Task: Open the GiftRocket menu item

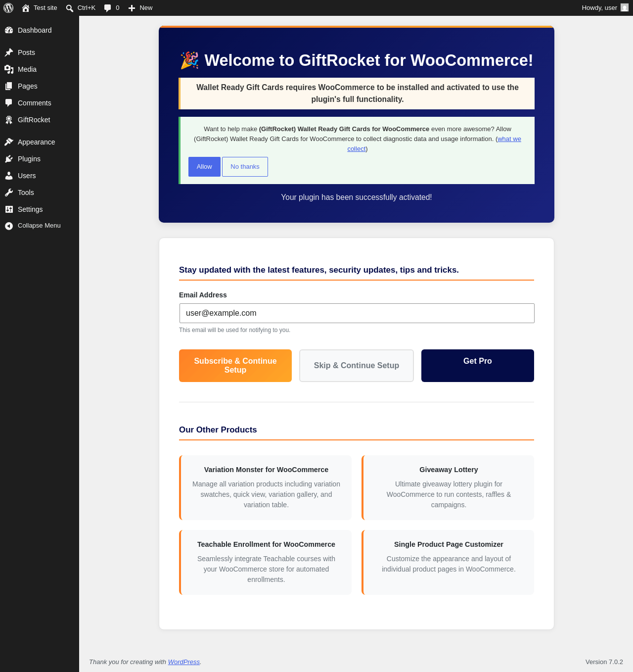Action: pyautogui.click(x=40, y=120)
